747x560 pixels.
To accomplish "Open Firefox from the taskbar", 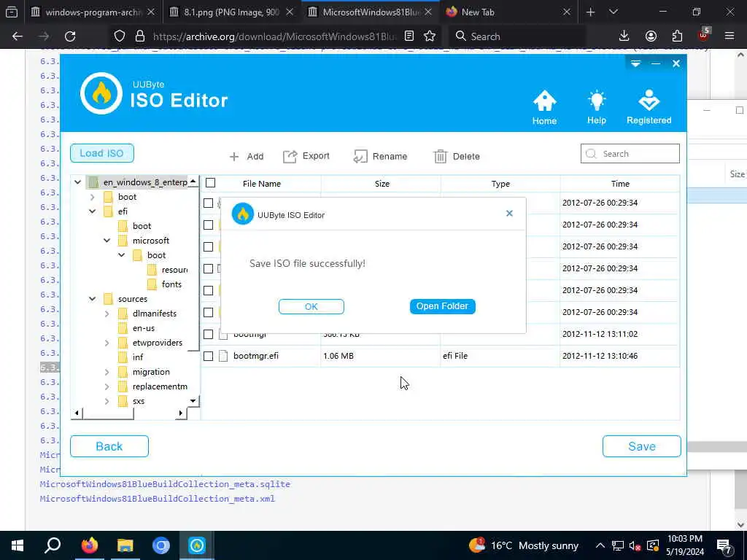I will [x=89, y=545].
